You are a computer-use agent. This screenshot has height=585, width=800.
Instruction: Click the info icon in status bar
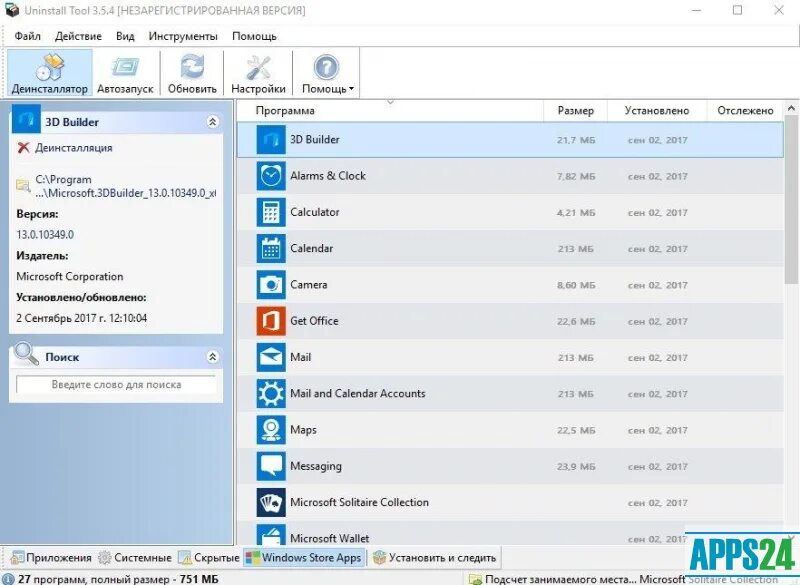coord(8,579)
